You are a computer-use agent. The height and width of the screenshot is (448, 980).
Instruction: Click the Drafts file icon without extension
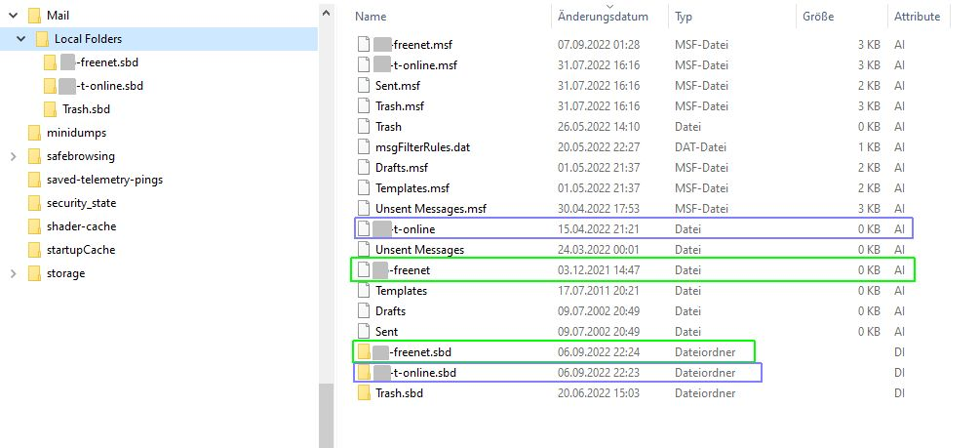coord(363,311)
